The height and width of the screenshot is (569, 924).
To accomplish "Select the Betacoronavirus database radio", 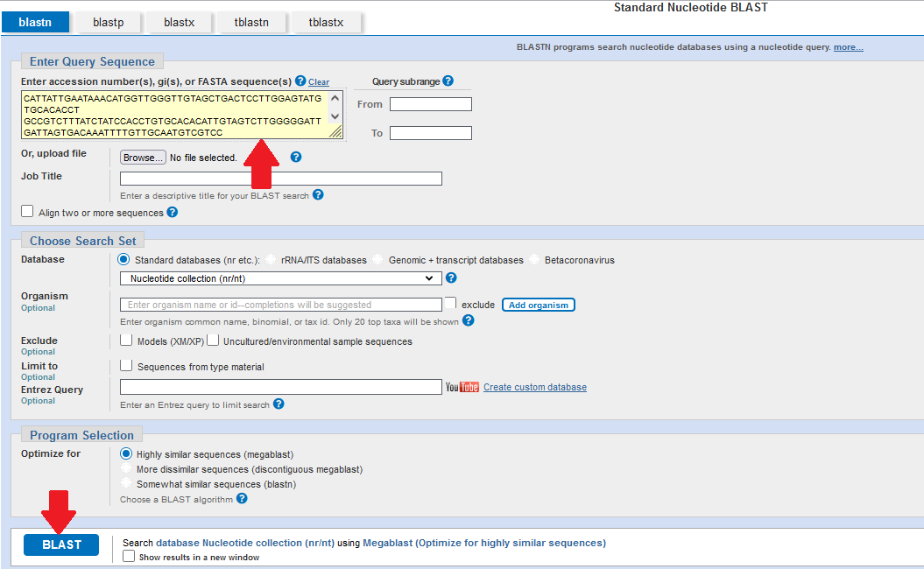I will coord(534,259).
